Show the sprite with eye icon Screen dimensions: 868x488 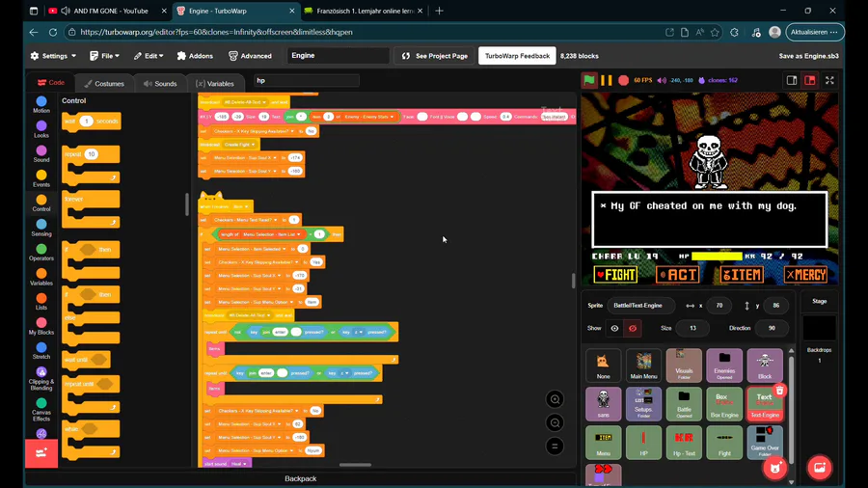pyautogui.click(x=614, y=328)
